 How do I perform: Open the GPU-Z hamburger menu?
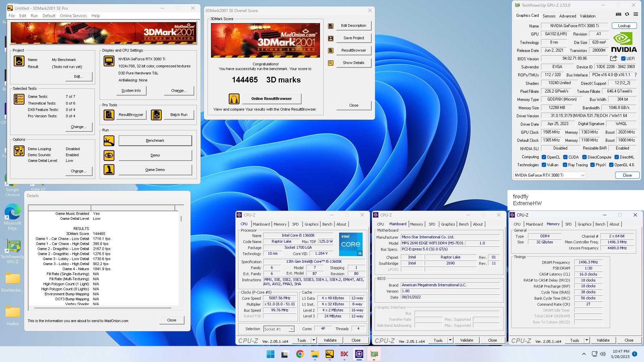[x=636, y=14]
